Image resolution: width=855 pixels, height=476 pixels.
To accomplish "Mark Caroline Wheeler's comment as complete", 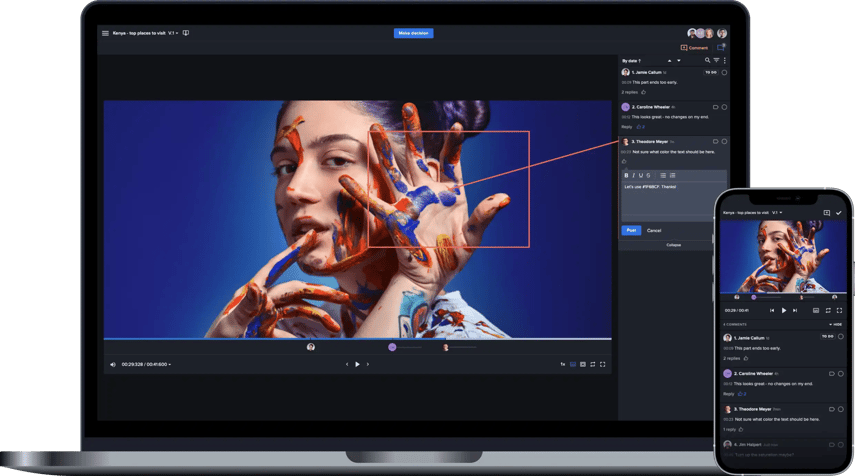I will (724, 107).
